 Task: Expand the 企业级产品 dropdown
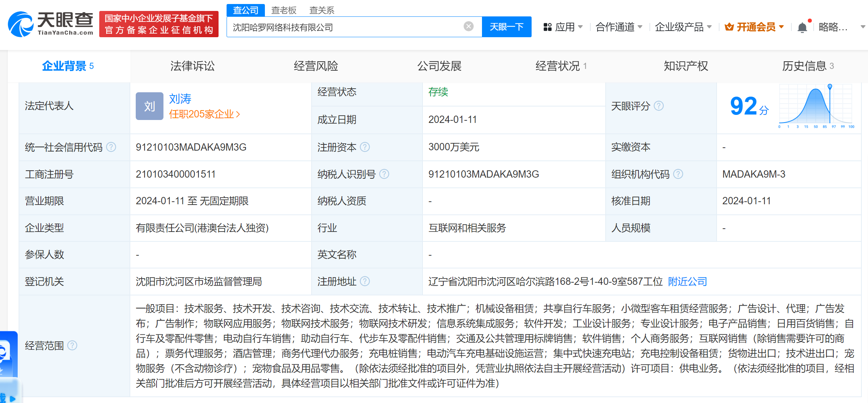682,27
